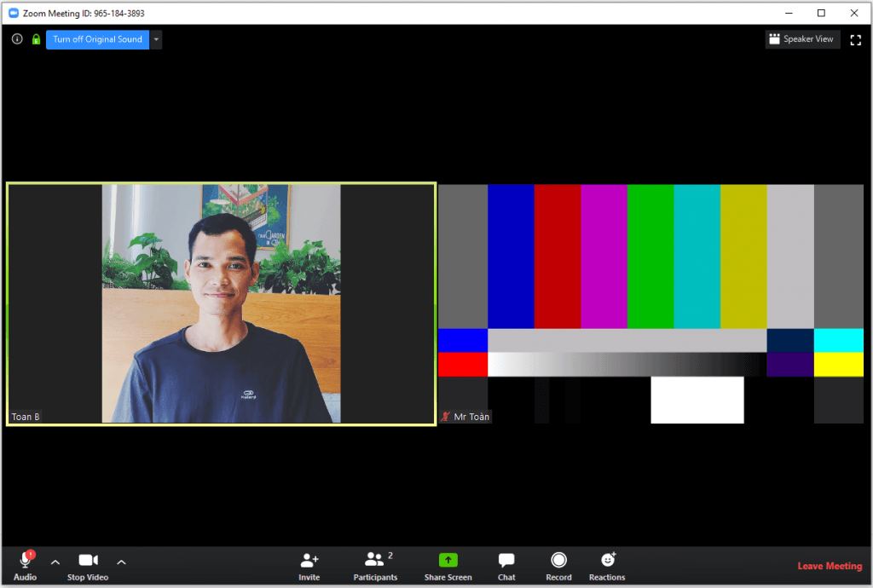
Task: Click the meeting info icon
Action: click(17, 39)
